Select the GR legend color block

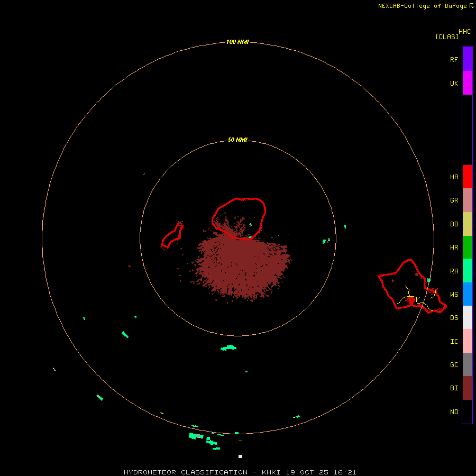[x=467, y=200]
